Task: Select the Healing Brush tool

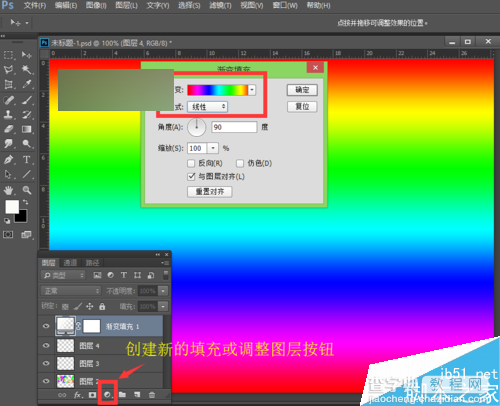Action: pos(8,100)
